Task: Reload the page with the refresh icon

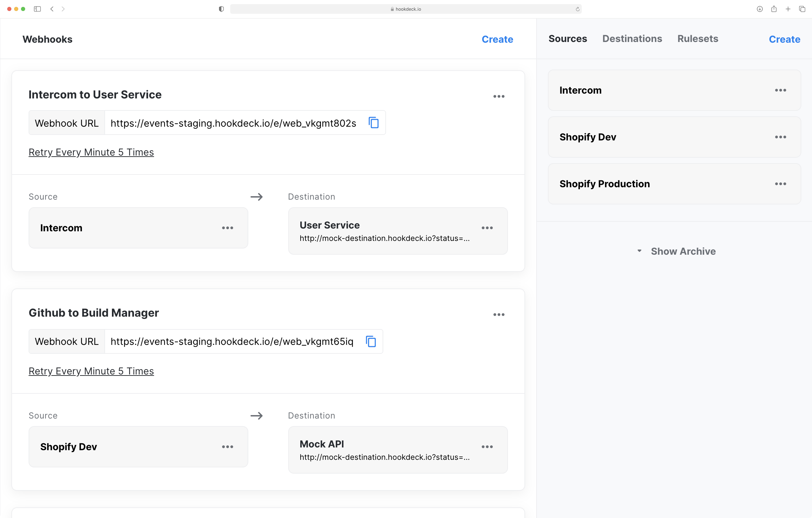Action: [577, 9]
